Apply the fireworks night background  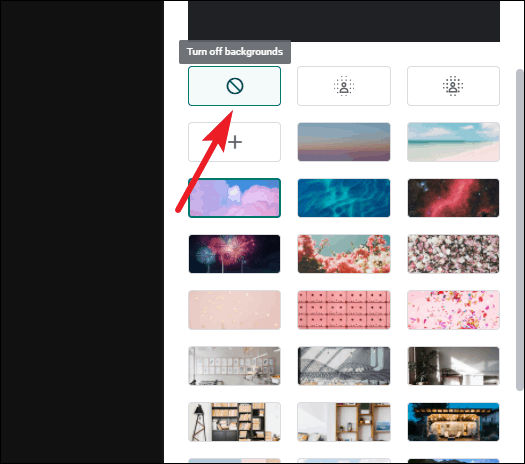click(x=234, y=254)
